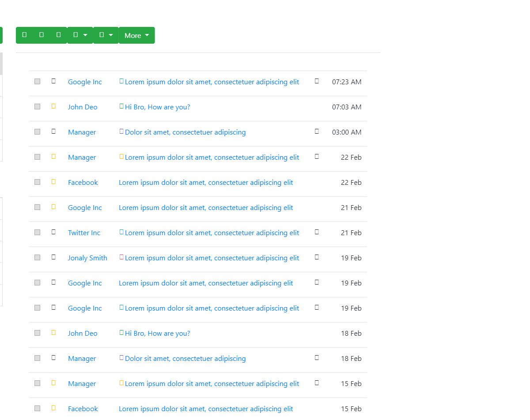Click the label marker before the Twitter Inc subject
Viewport: 530px width, 420px height.
[121, 232]
